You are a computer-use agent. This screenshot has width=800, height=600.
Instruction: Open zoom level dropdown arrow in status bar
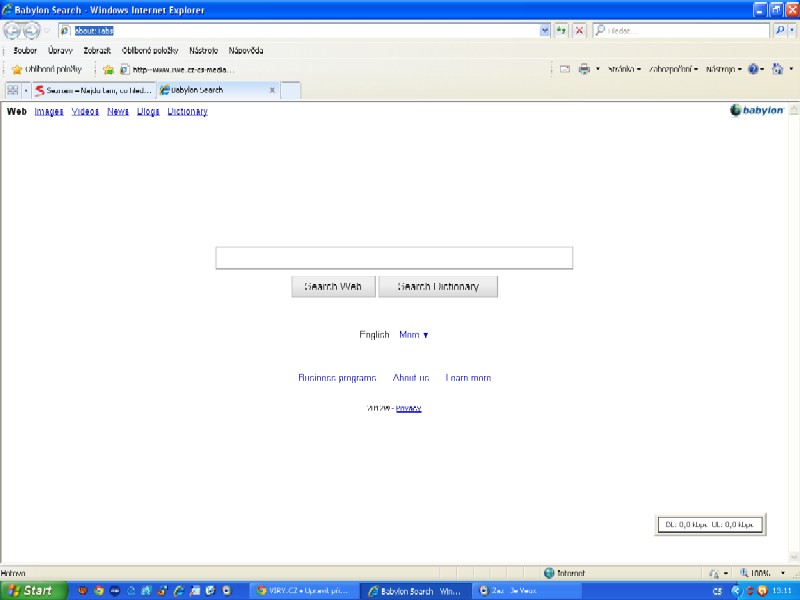pos(783,573)
